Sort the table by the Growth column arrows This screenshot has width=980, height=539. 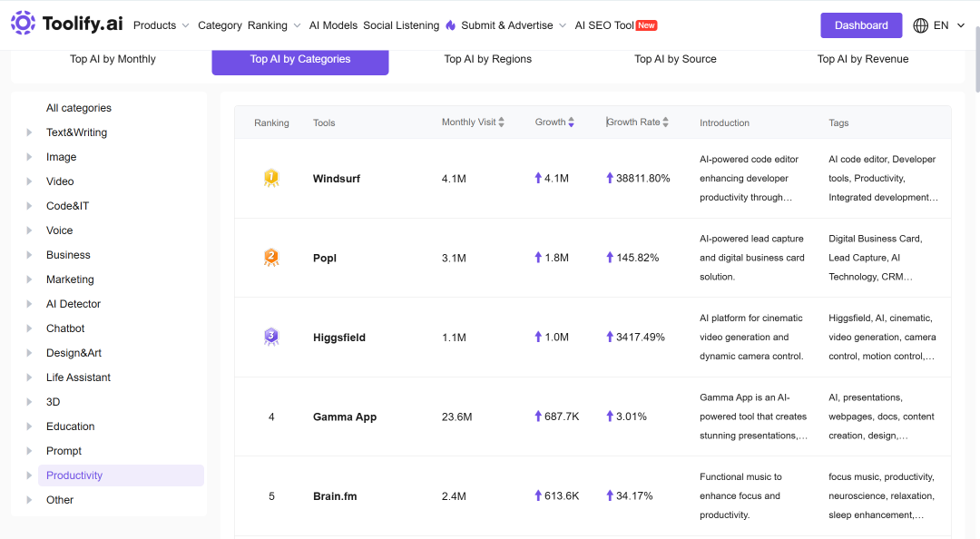(572, 122)
